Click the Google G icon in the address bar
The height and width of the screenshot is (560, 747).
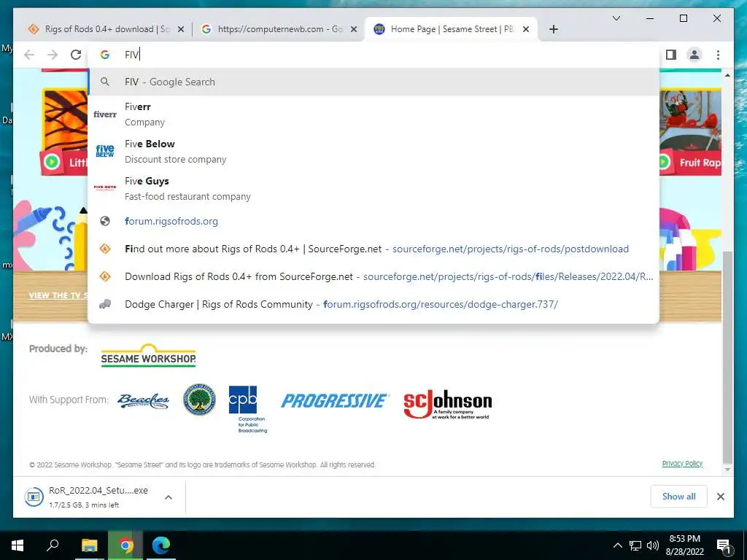coord(105,55)
